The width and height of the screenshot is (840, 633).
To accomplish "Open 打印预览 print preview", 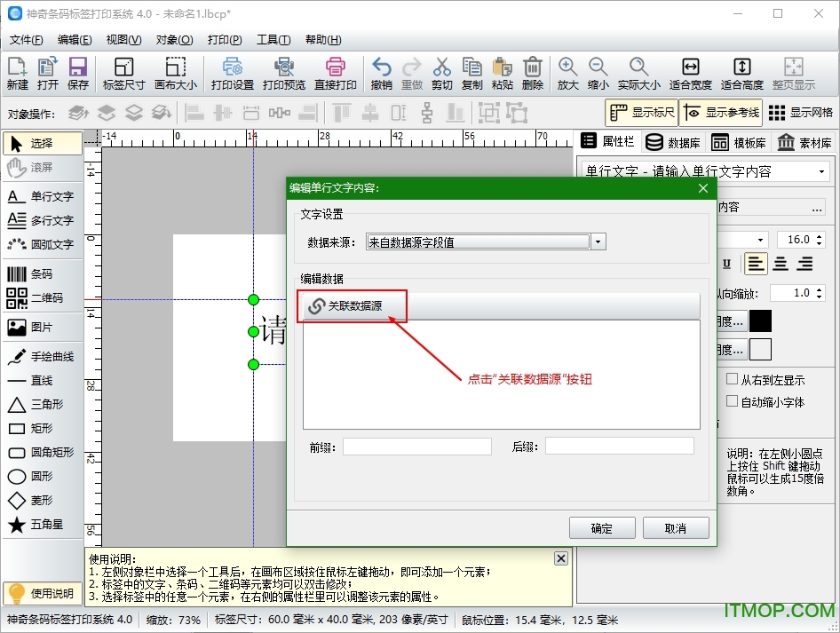I will pyautogui.click(x=284, y=74).
